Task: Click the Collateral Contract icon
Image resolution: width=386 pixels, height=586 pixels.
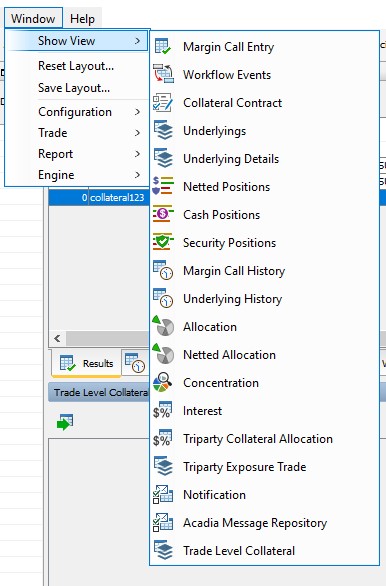Action: click(163, 103)
